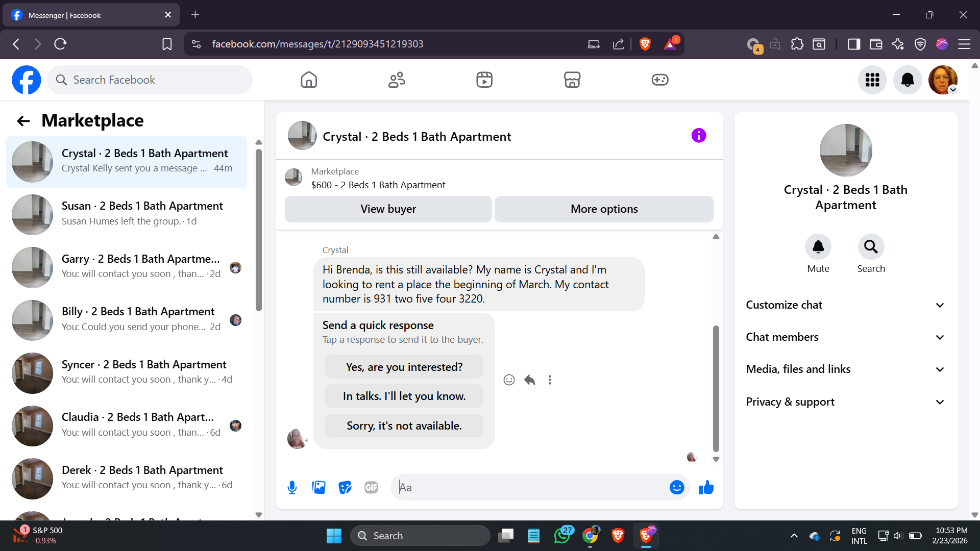The height and width of the screenshot is (551, 980).
Task: Toggle Brave sidebar panel icon
Action: [853, 44]
